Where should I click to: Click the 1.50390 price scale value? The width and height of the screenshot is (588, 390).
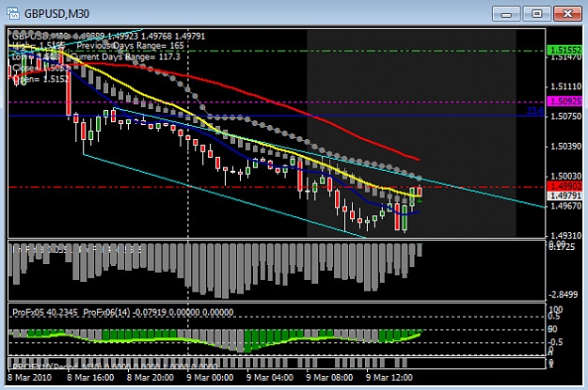(x=565, y=147)
